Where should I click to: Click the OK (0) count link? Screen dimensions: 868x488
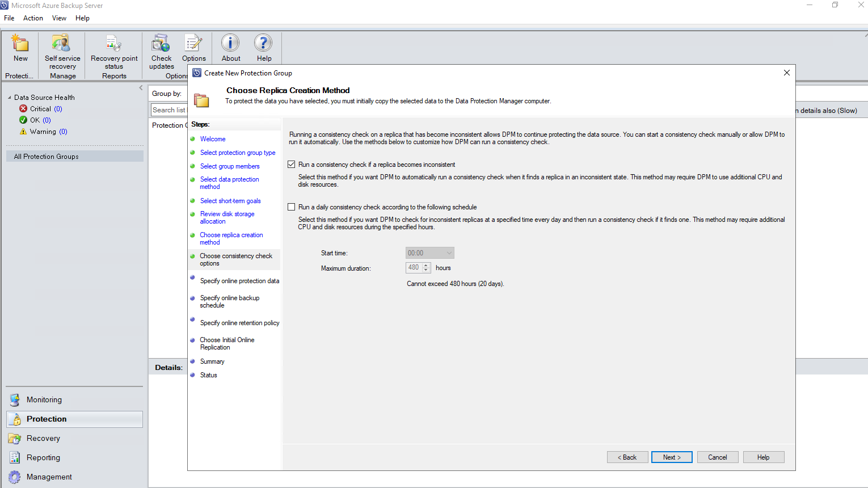tap(47, 120)
